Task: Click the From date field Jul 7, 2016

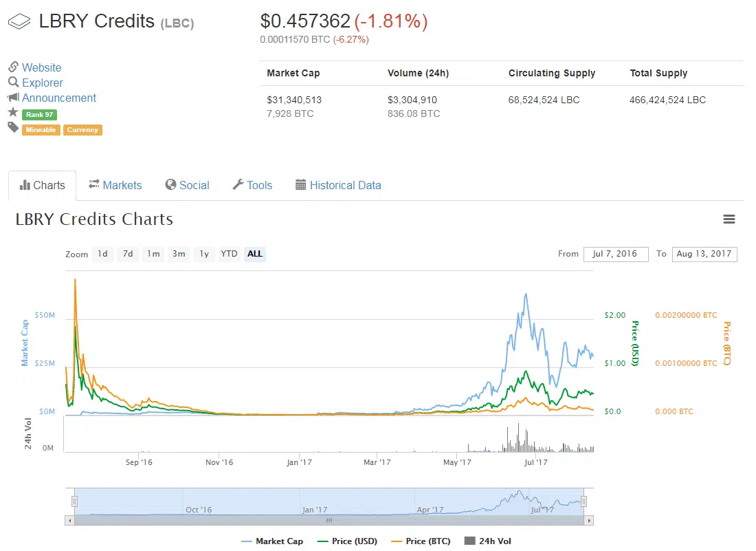Action: (616, 255)
